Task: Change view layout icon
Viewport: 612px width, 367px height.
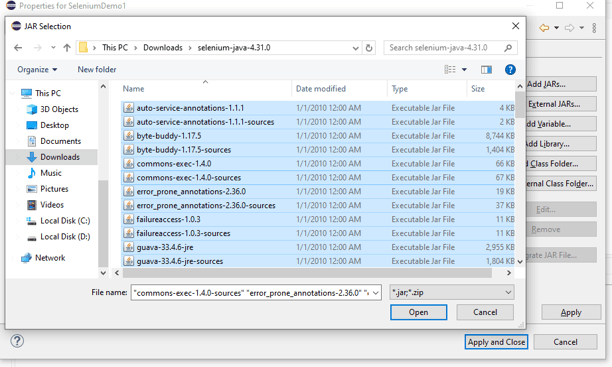Action: 450,69
